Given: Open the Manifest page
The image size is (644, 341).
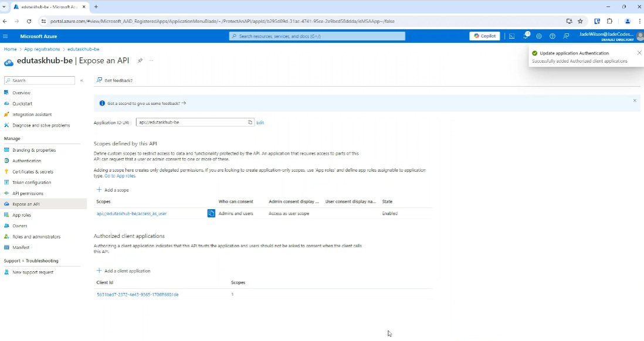Looking at the screenshot, I should click(21, 247).
